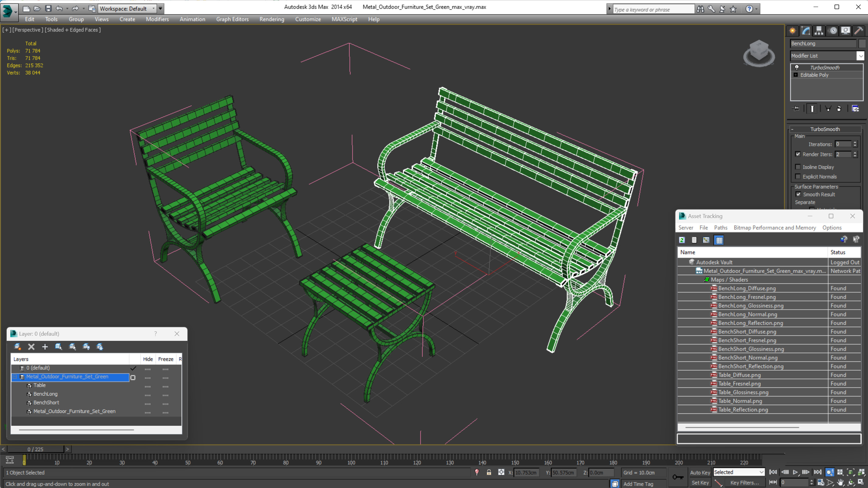Open the Help icon dropdown arrow
Image resolution: width=868 pixels, height=488 pixels.
757,9
